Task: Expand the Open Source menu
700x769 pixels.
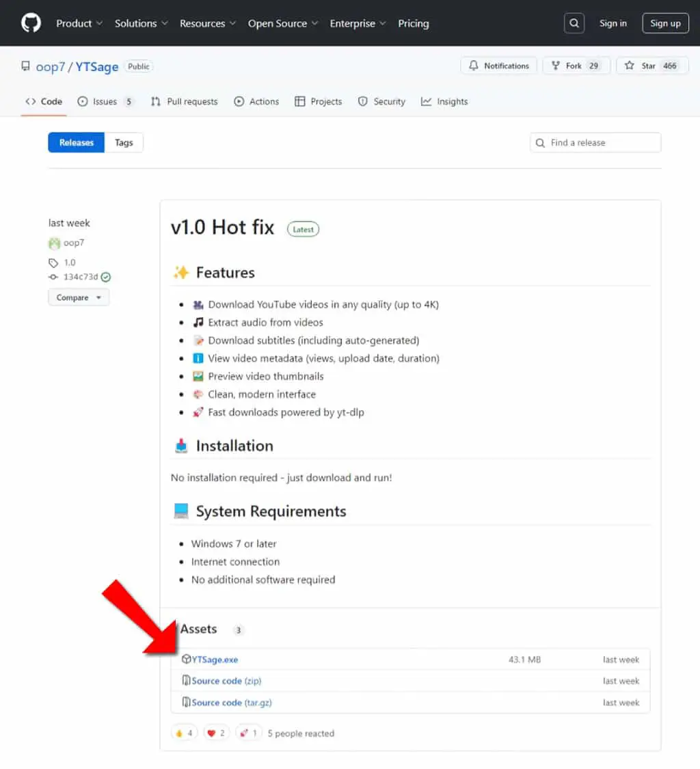Action: click(x=282, y=23)
